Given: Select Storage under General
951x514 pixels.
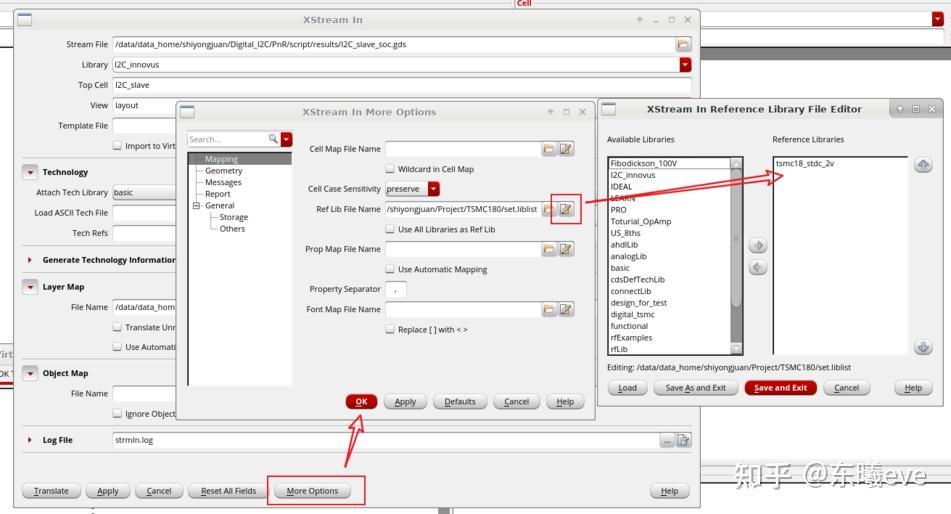Looking at the screenshot, I should tap(234, 217).
